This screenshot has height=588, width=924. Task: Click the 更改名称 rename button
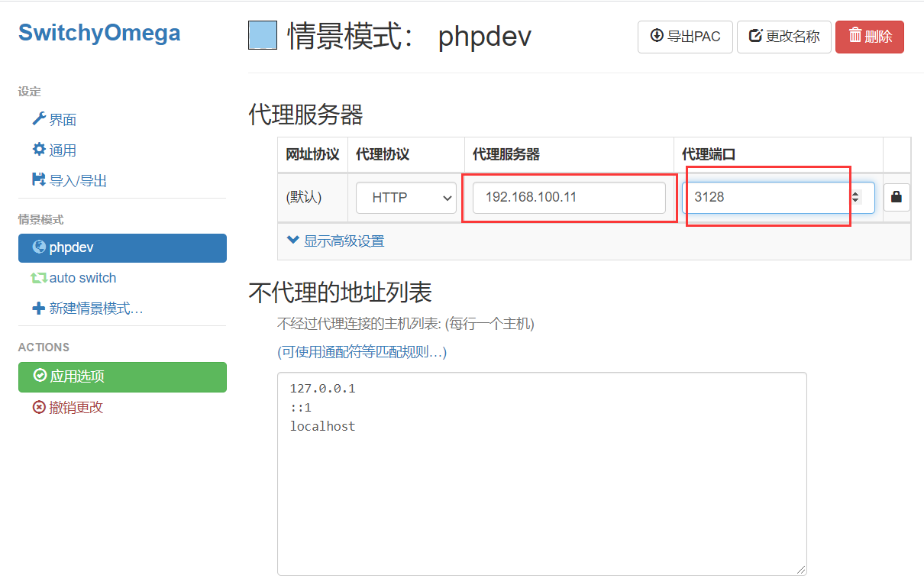point(784,37)
